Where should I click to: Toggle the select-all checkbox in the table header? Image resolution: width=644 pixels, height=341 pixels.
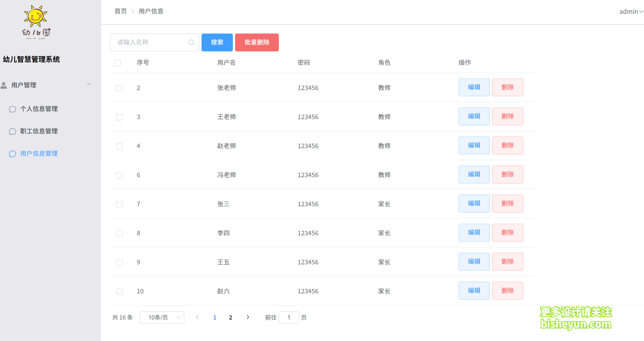click(x=117, y=63)
